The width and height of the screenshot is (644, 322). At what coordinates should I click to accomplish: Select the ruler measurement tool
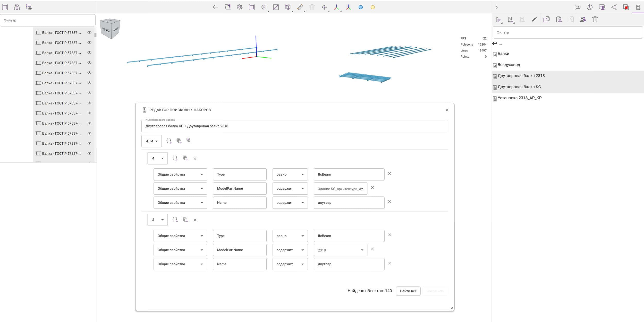(x=300, y=7)
